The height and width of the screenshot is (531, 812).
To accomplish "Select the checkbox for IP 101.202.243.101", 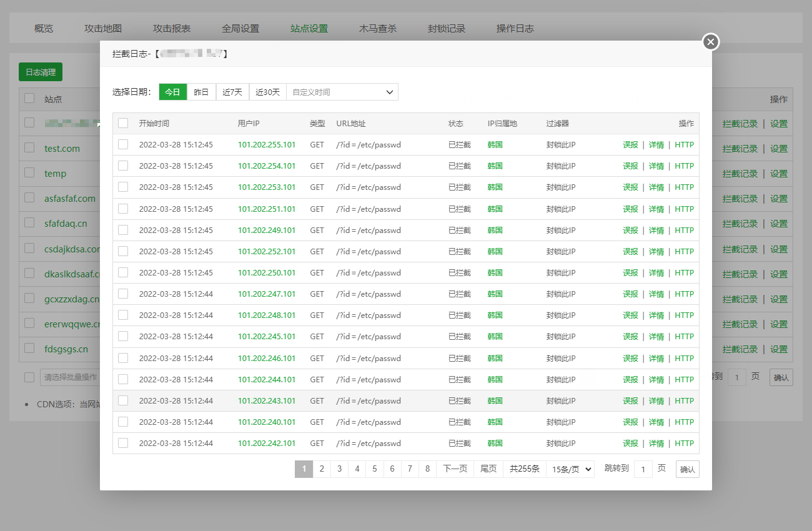I will [123, 400].
